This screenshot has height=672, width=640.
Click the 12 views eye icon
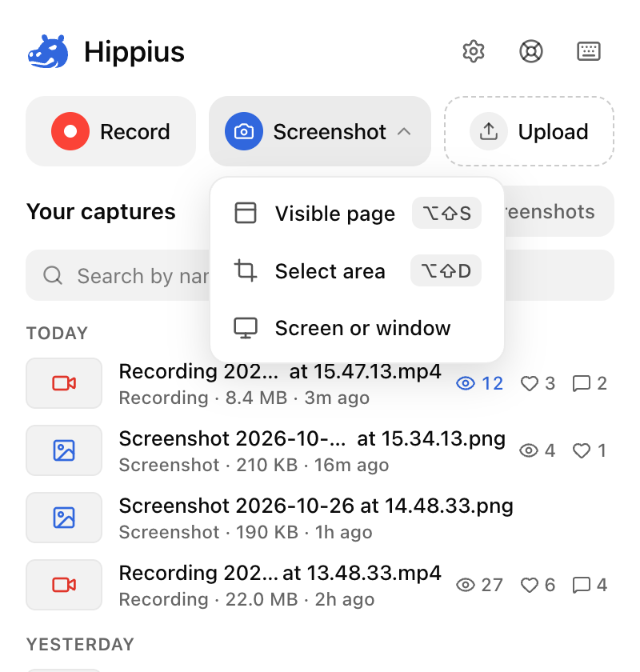click(x=466, y=383)
